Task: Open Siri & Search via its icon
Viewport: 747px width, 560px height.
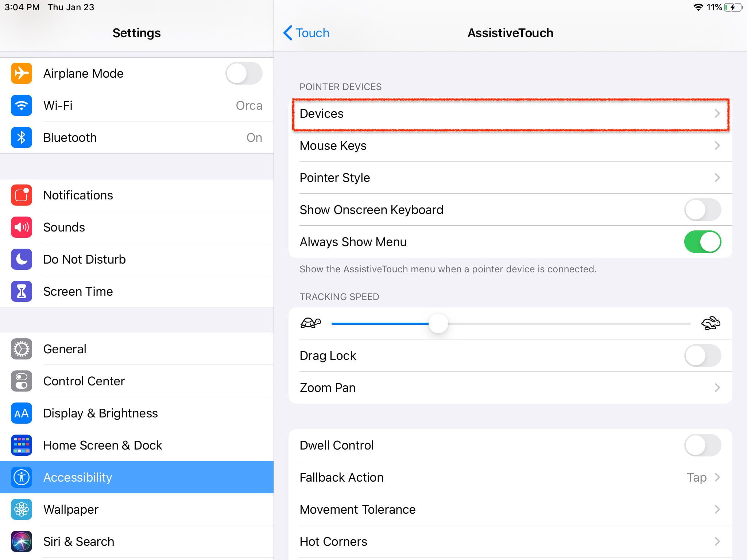Action: (x=22, y=541)
